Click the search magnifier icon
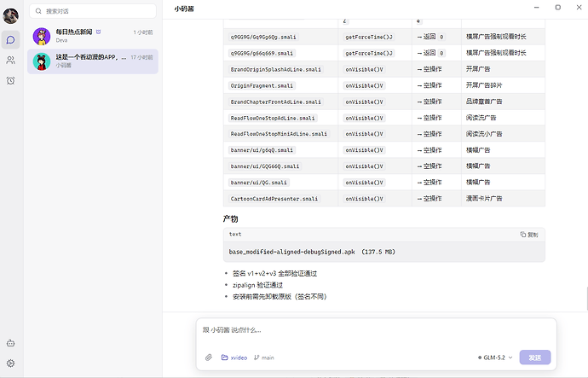 [38, 11]
